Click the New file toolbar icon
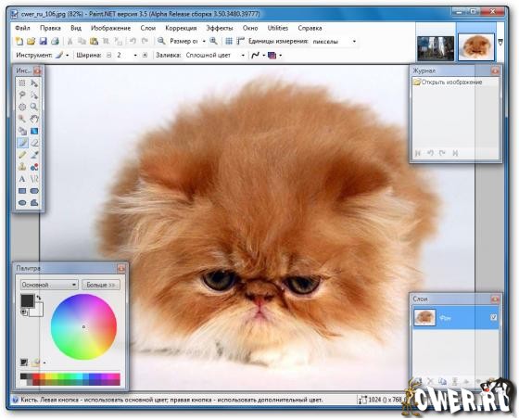This screenshot has height=420, width=519. [19, 41]
